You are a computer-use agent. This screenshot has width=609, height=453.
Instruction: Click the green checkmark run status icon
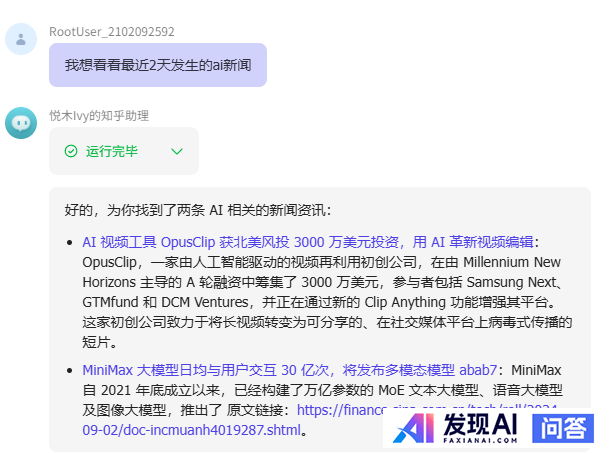coord(71,151)
